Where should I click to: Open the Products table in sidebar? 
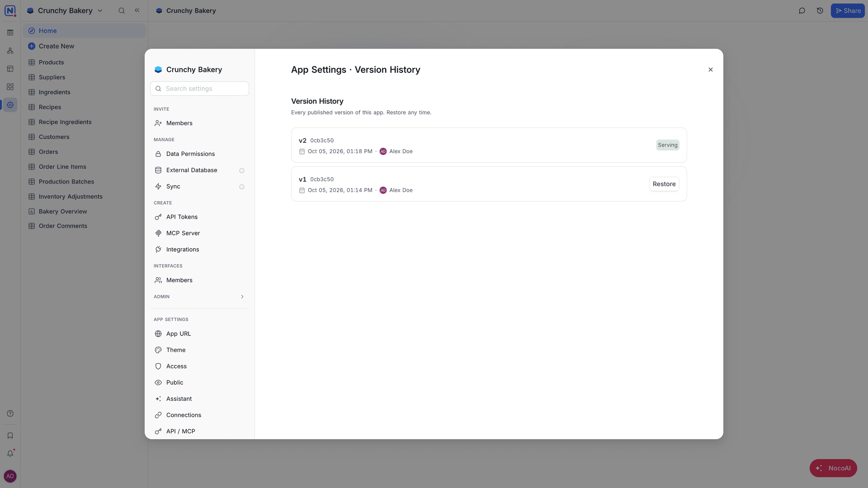84,62
